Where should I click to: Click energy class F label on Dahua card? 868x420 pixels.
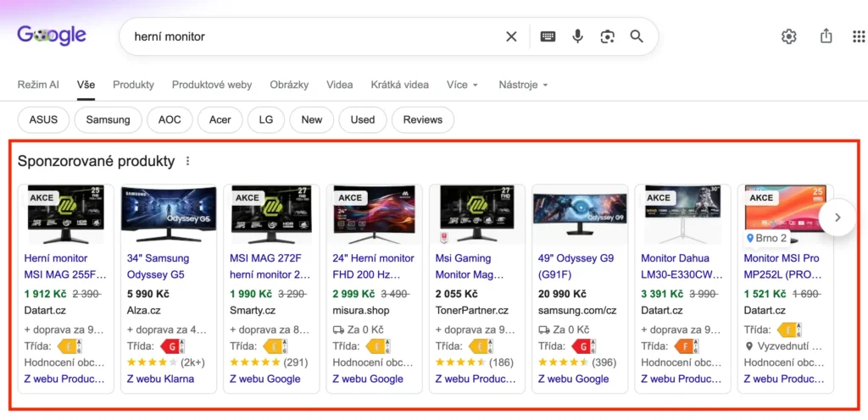(x=687, y=346)
